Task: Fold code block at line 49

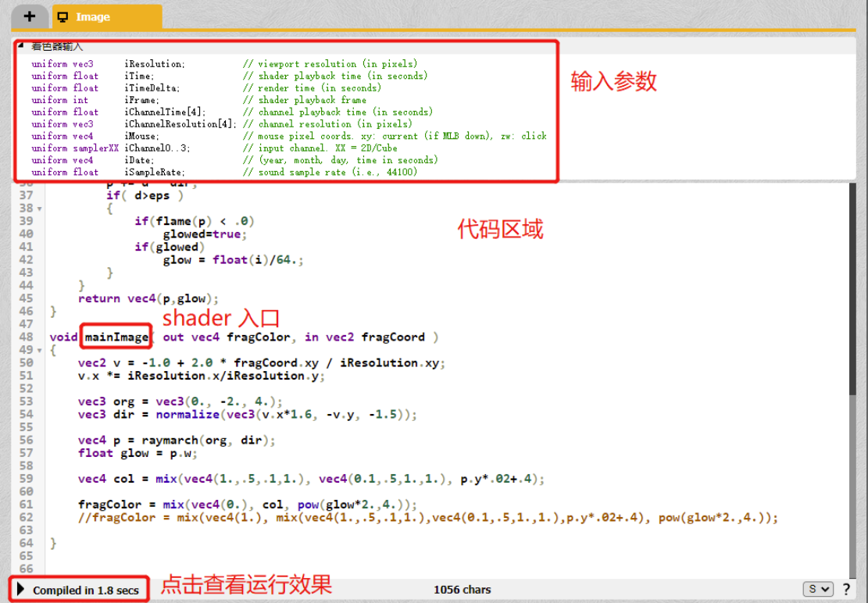Action: coord(39,350)
